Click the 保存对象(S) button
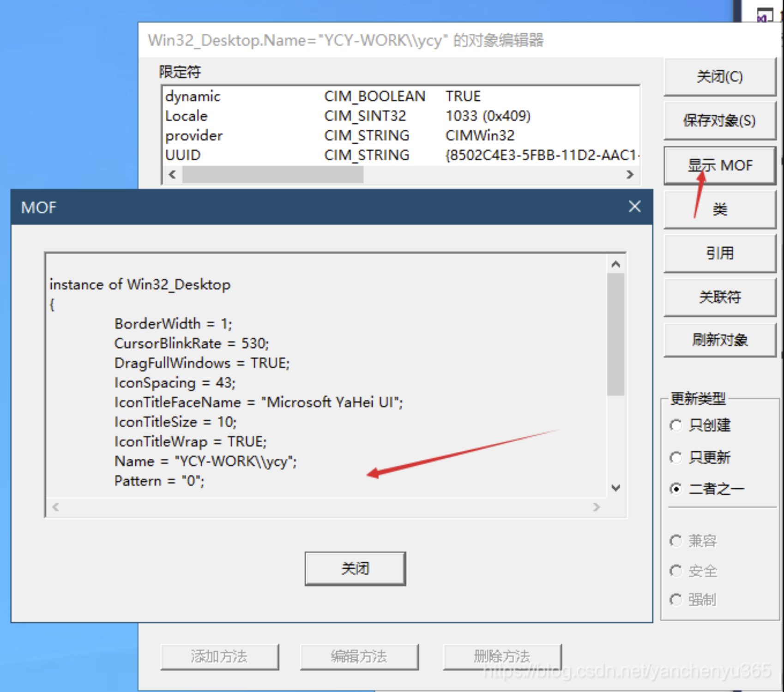Screen dimensions: 784x692 pyautogui.click(x=719, y=121)
